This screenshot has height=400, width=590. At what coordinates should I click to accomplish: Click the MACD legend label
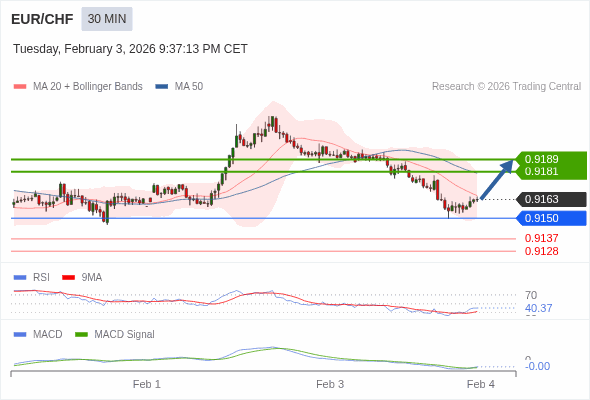click(48, 335)
